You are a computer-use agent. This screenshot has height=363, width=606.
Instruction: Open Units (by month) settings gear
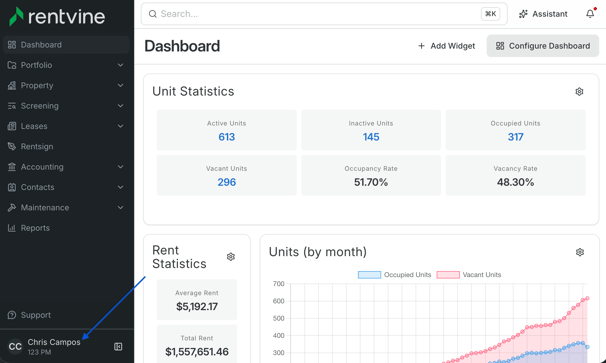click(580, 252)
